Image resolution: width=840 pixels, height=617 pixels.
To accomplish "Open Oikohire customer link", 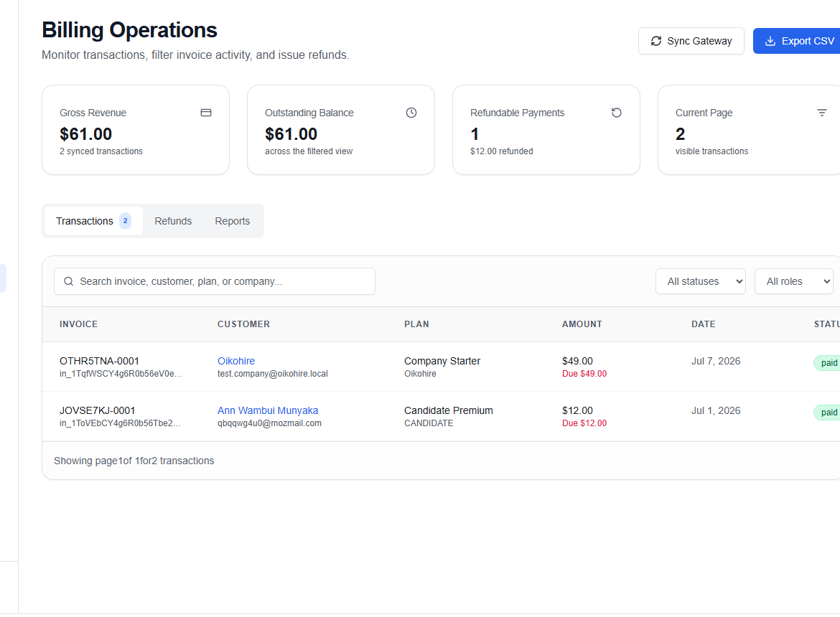I will coord(236,361).
